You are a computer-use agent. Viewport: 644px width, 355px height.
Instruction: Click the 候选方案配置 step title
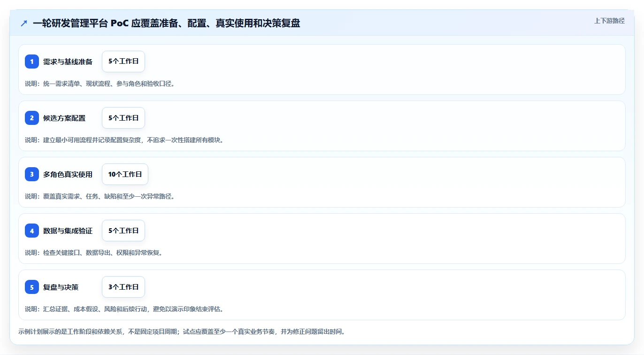click(x=64, y=118)
